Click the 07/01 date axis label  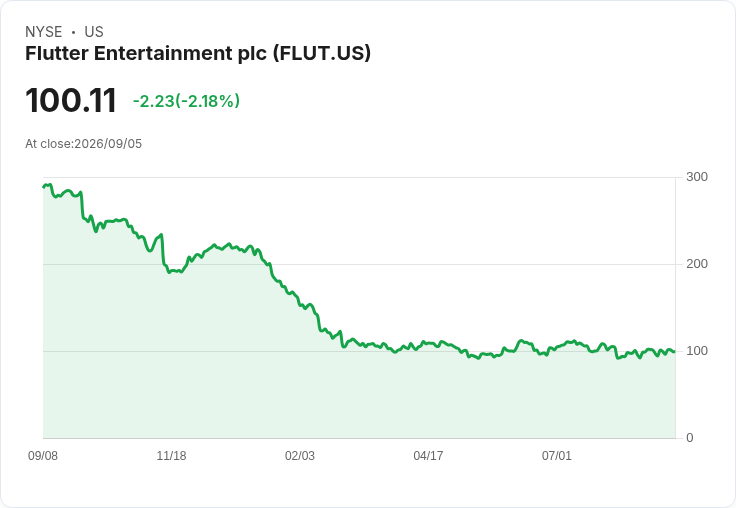click(x=557, y=455)
